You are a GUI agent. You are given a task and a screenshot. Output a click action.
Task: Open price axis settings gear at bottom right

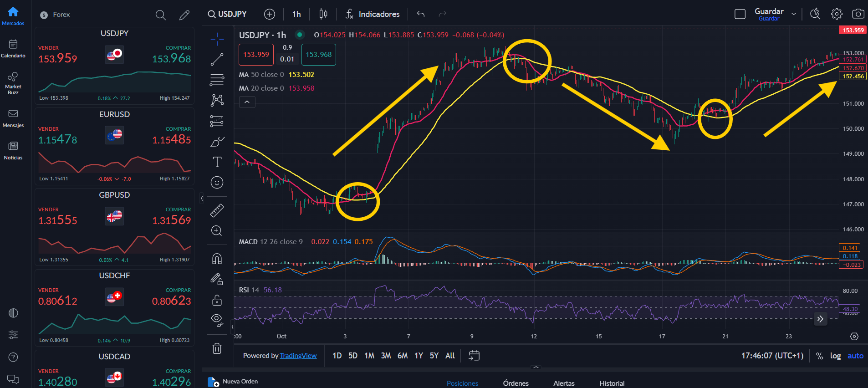(x=854, y=337)
